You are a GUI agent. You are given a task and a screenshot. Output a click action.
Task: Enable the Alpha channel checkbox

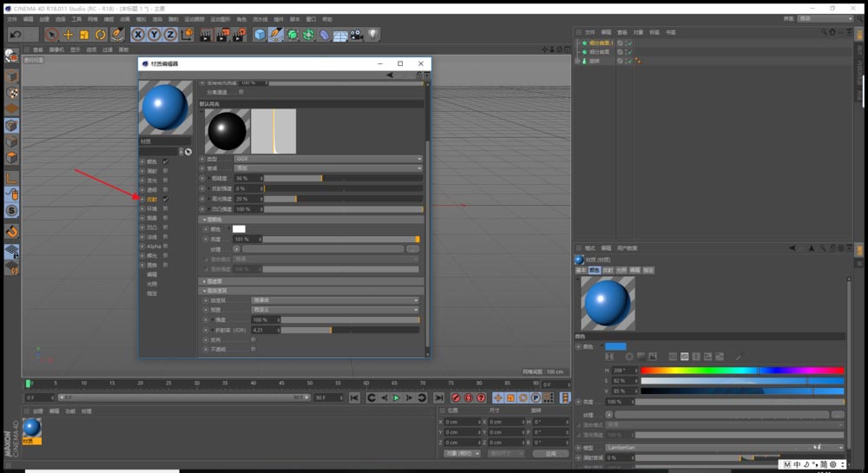point(166,246)
